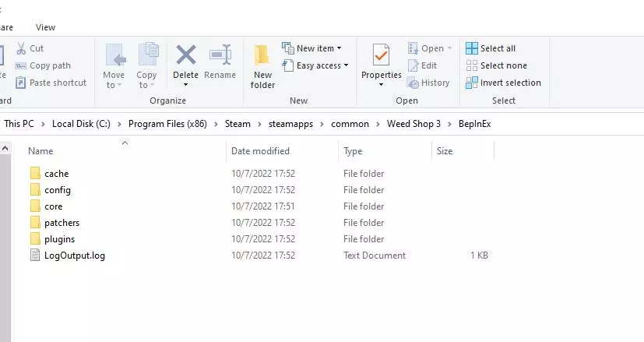Click the Cut scissors icon

pyautogui.click(x=21, y=48)
